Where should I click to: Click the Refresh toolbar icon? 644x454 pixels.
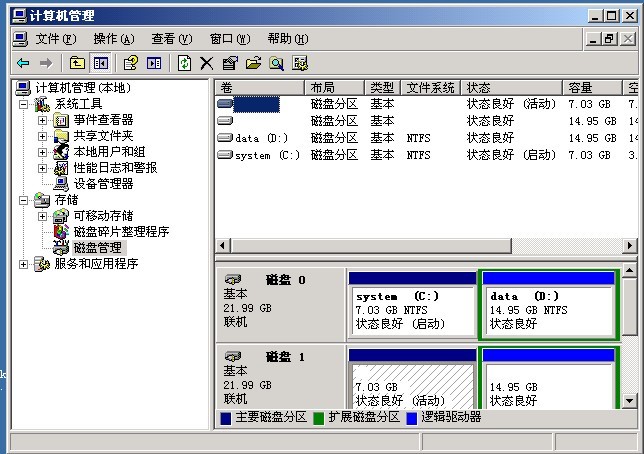(x=184, y=63)
